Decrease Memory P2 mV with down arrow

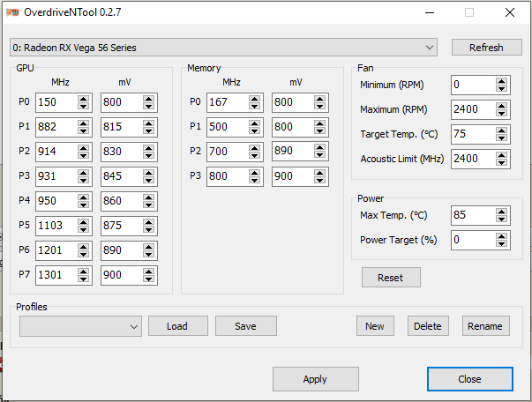pos(319,154)
